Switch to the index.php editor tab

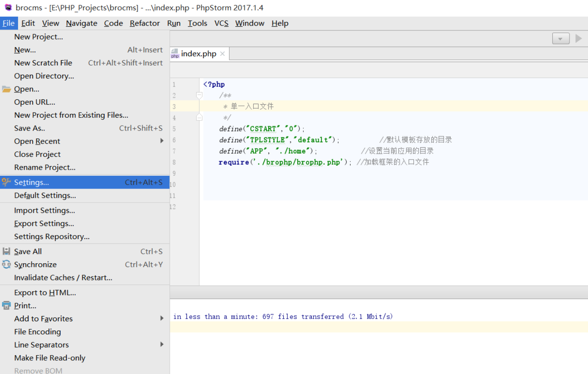click(x=199, y=54)
